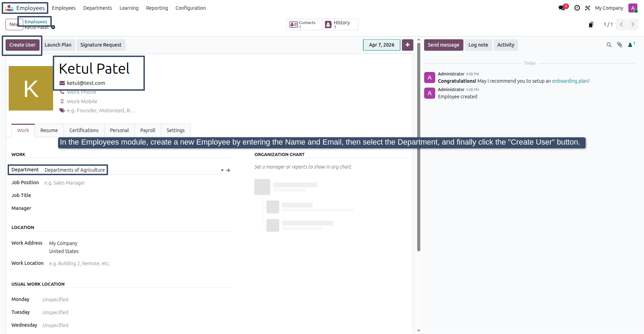Open the Departments menu
644x334 pixels.
(98, 8)
